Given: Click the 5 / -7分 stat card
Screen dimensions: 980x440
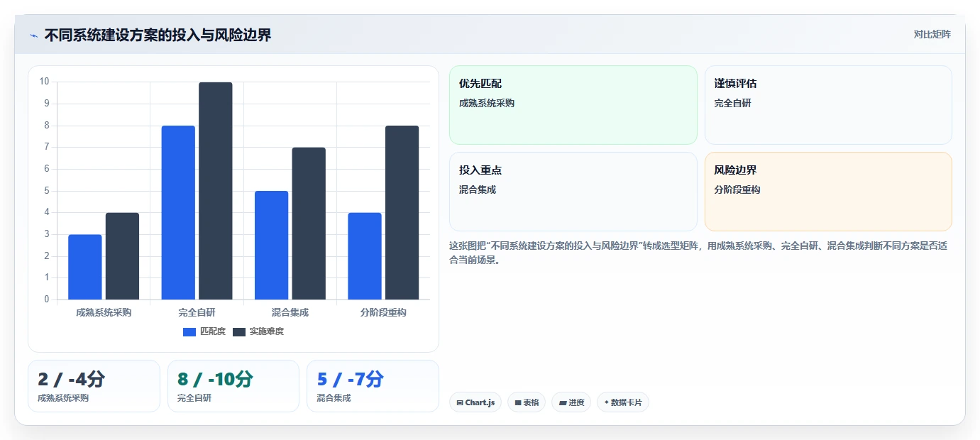Looking at the screenshot, I should 373,386.
